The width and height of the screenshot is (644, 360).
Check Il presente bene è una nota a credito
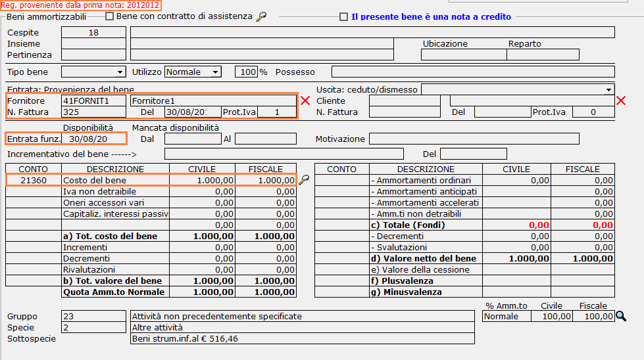[x=344, y=17]
